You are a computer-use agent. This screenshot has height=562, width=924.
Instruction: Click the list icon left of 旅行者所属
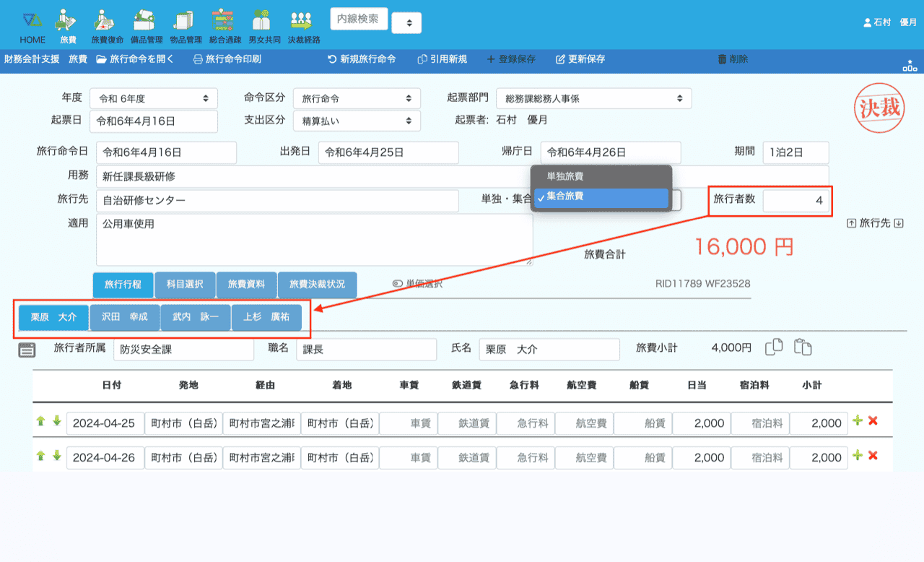27,350
